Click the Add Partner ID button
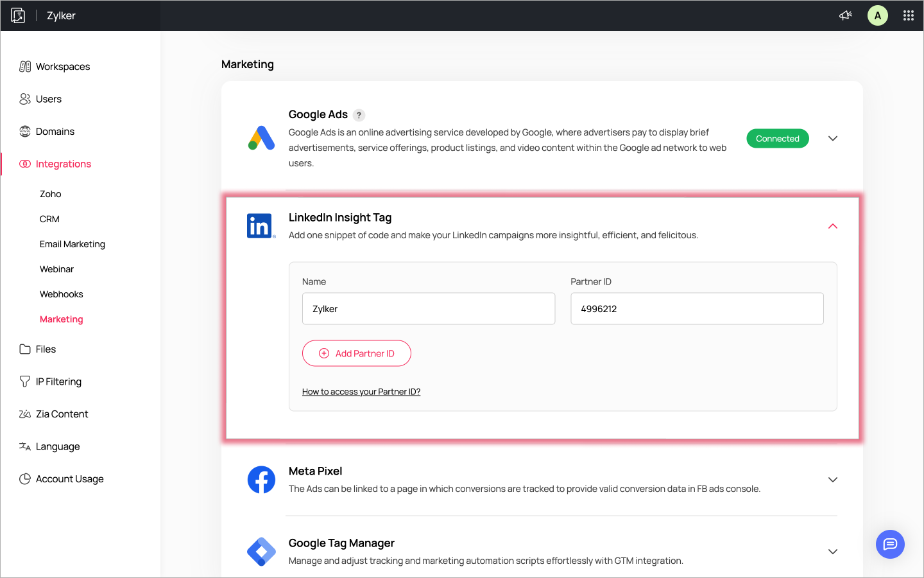This screenshot has width=924, height=578. [357, 353]
